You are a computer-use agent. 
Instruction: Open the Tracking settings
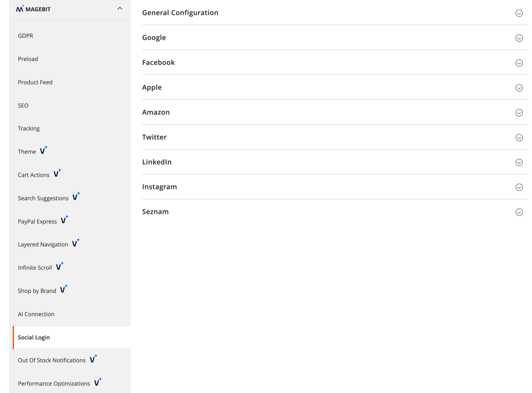29,129
